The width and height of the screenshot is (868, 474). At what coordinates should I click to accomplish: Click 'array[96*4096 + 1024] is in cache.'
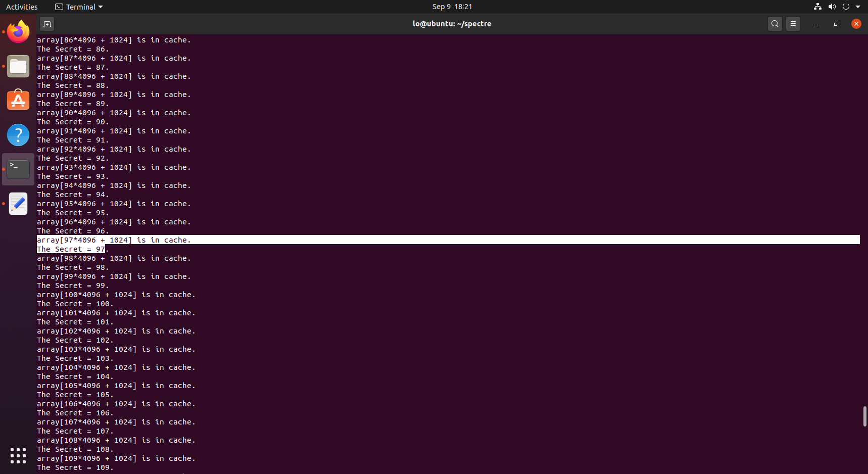point(114,222)
